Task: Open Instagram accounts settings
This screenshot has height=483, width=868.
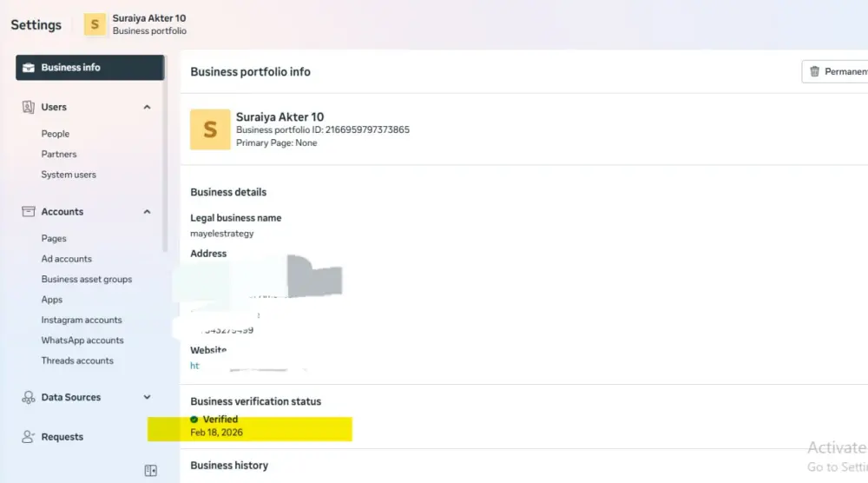Action: coord(82,320)
